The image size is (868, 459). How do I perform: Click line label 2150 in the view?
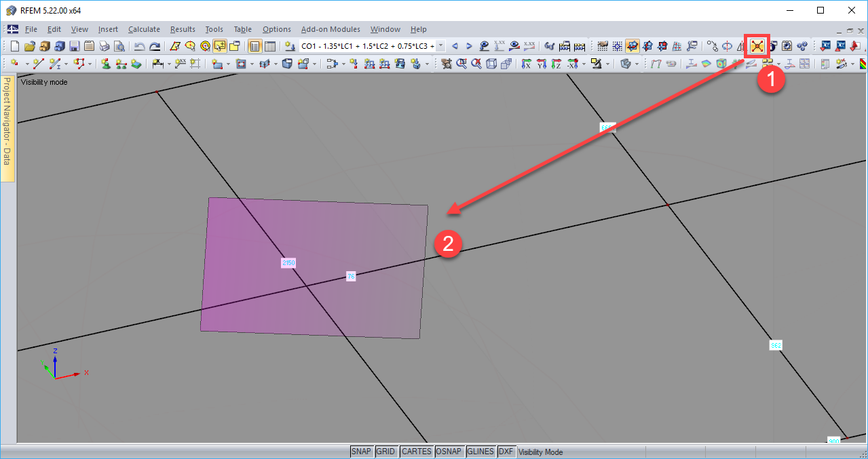288,262
